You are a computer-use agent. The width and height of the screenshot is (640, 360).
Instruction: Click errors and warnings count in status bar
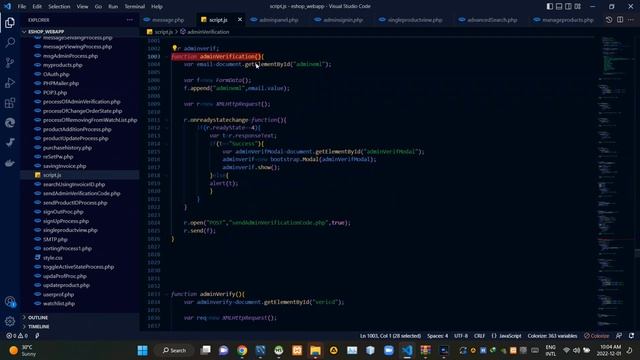pos(17,336)
